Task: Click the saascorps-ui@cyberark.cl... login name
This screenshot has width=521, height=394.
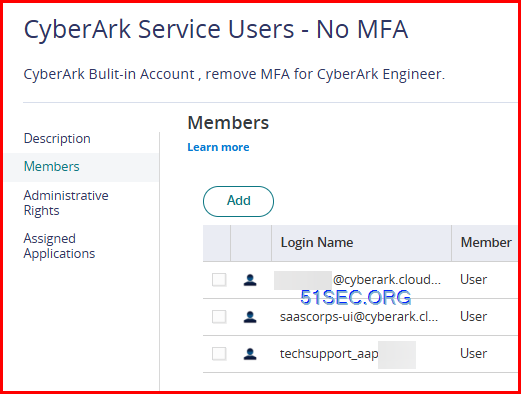Action: (x=359, y=317)
